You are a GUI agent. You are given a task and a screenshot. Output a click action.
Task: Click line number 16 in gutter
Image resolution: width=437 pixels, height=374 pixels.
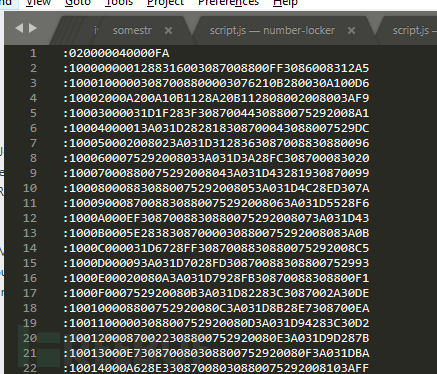[30, 278]
